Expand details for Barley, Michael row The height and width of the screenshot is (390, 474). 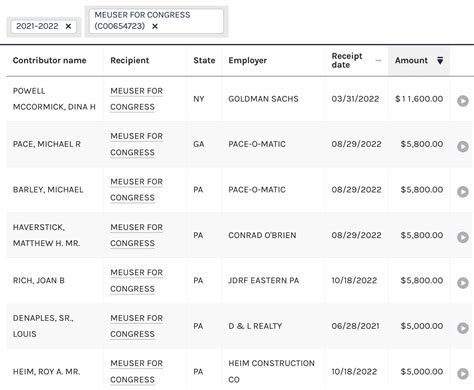point(463,192)
